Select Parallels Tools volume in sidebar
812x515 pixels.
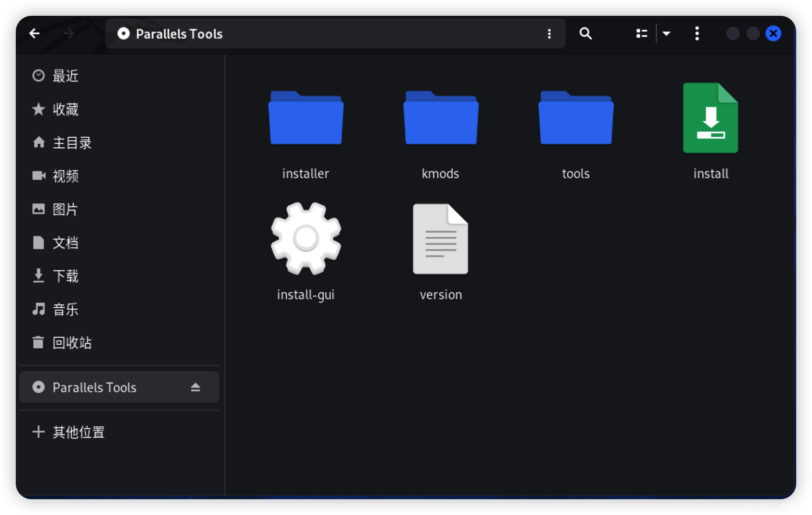[x=118, y=387]
